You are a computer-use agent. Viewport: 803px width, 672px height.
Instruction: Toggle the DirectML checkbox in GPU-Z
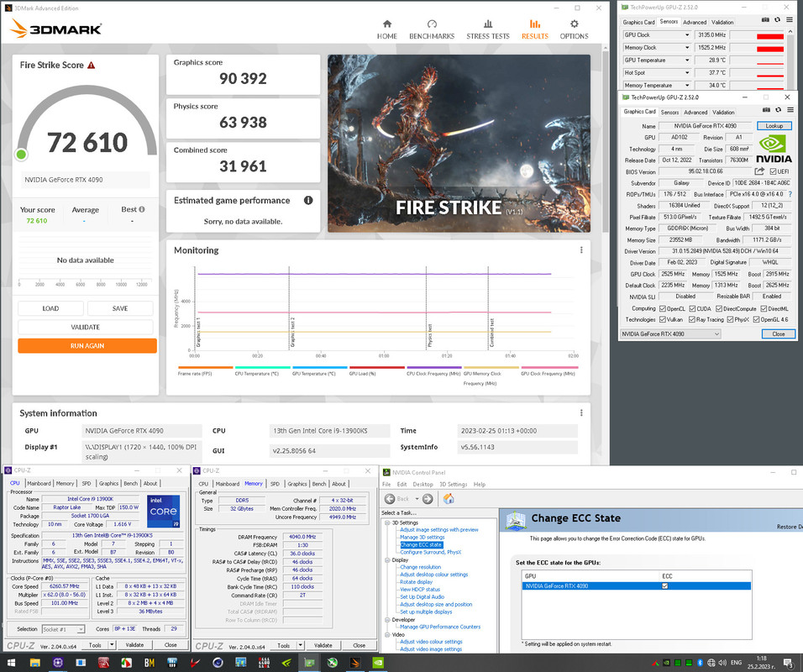764,309
